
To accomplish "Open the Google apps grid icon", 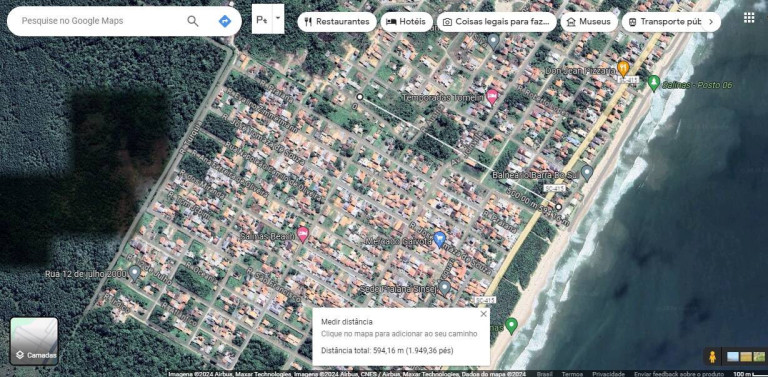I will point(749,18).
